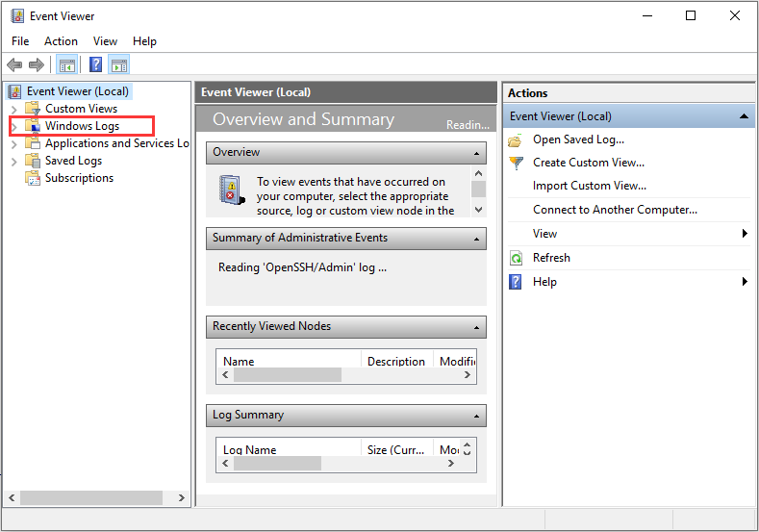Select Event Viewer (Local) root node
This screenshot has width=759, height=532.
(78, 91)
